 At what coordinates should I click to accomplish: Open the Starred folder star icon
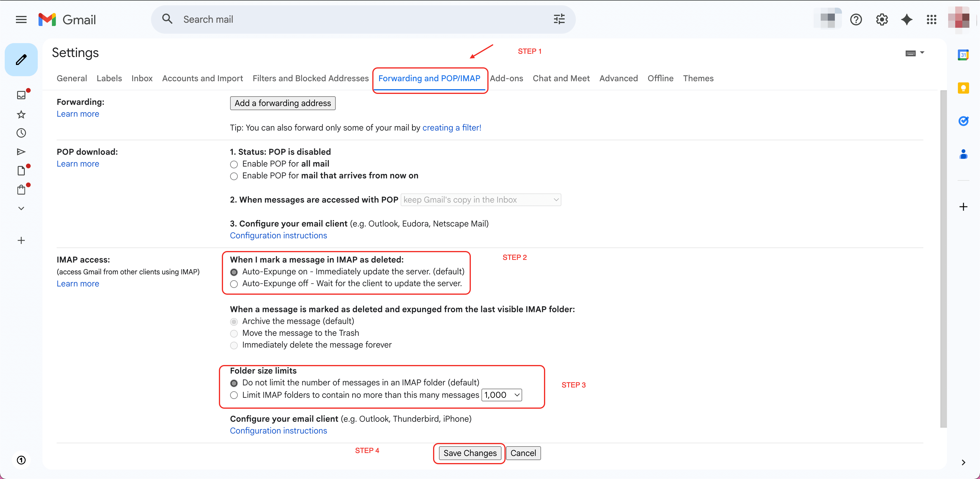click(21, 114)
